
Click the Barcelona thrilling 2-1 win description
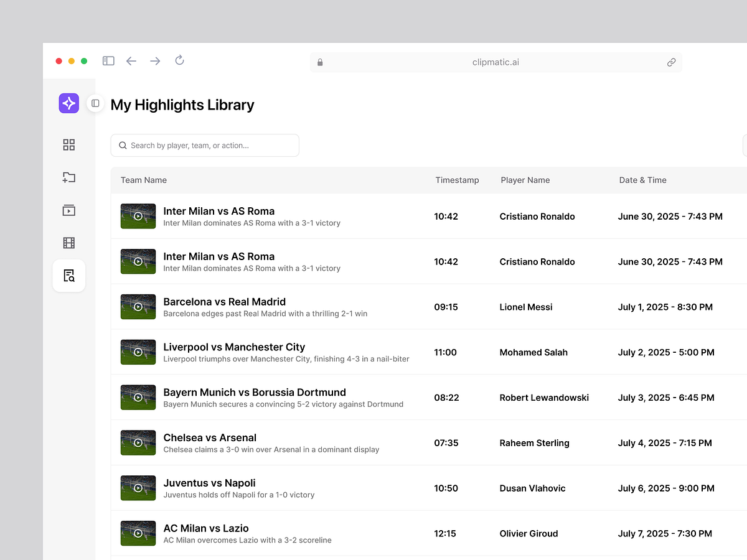coord(265,314)
